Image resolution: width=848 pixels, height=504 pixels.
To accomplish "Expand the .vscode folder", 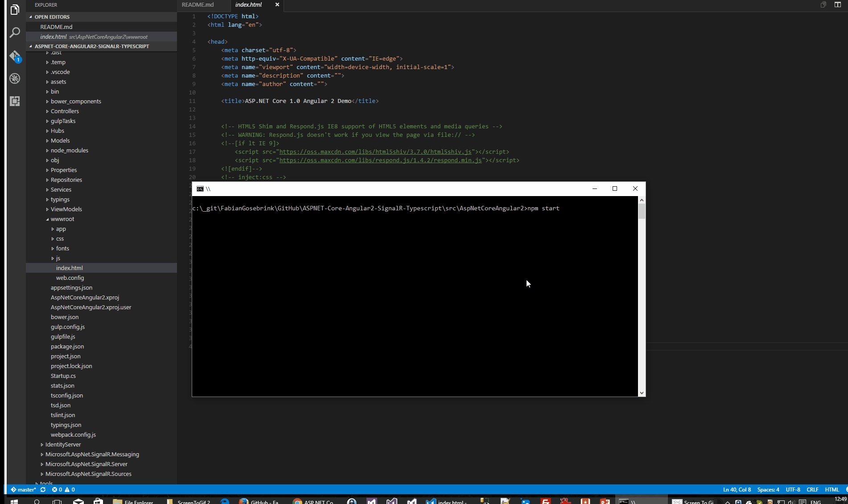I will click(x=101, y=72).
